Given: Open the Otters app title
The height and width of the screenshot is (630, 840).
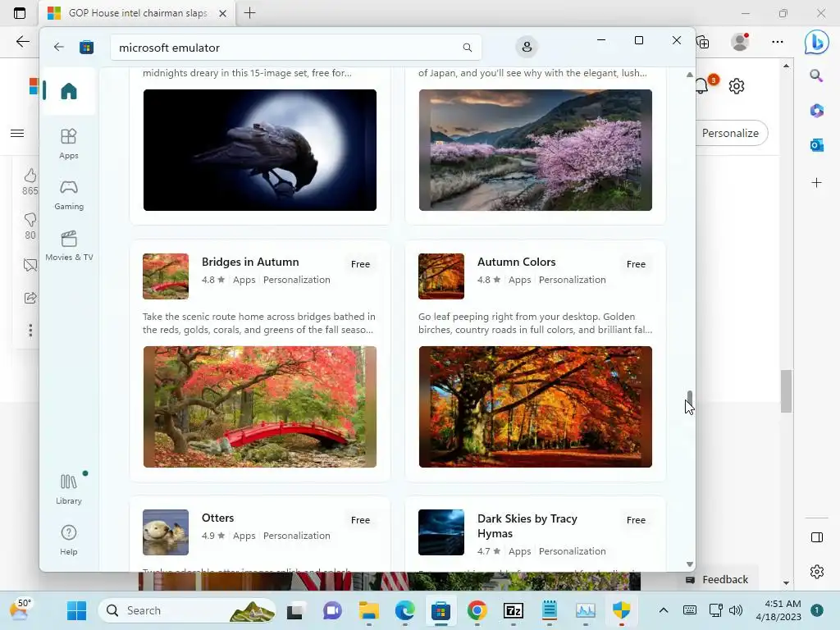Looking at the screenshot, I should coord(217,518).
